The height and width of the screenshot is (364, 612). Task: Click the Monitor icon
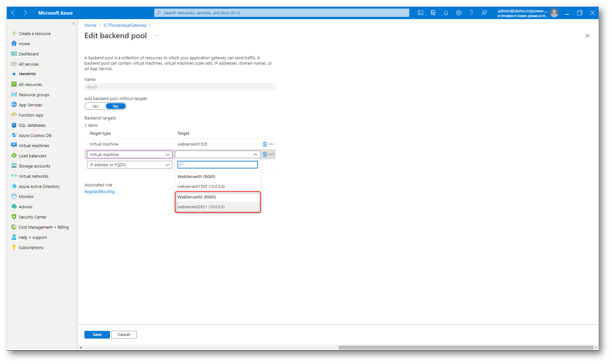point(14,196)
